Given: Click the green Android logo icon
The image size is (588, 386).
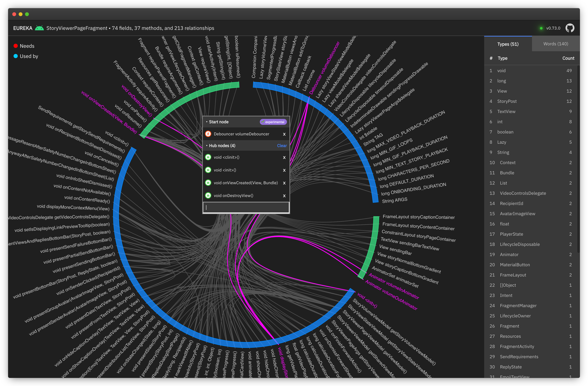Looking at the screenshot, I should (x=39, y=28).
